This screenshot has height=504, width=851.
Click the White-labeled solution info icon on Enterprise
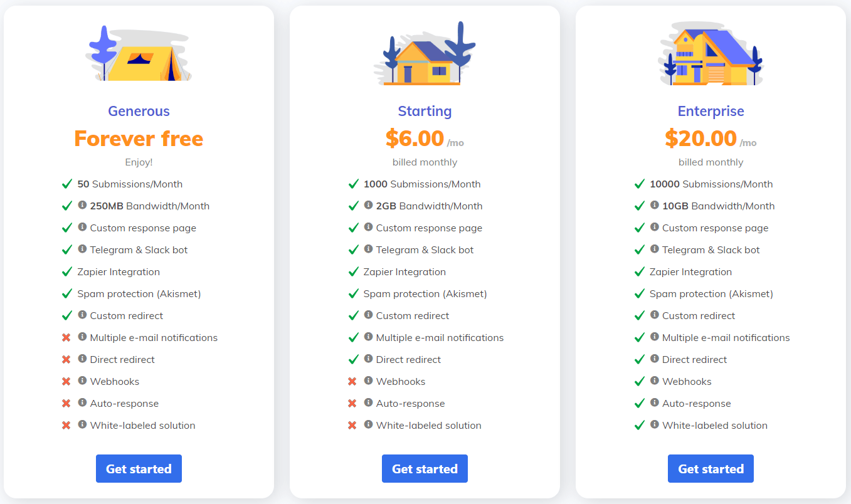654,425
